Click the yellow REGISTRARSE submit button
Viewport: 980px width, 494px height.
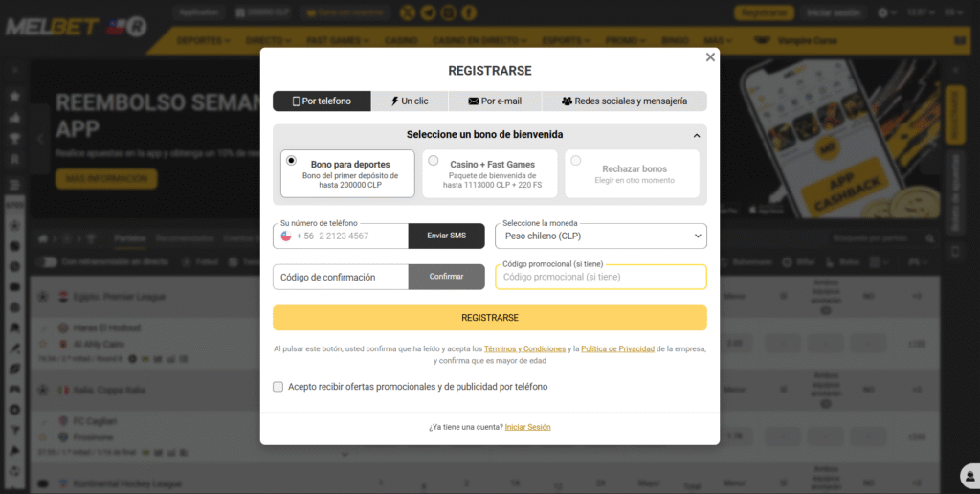point(490,318)
